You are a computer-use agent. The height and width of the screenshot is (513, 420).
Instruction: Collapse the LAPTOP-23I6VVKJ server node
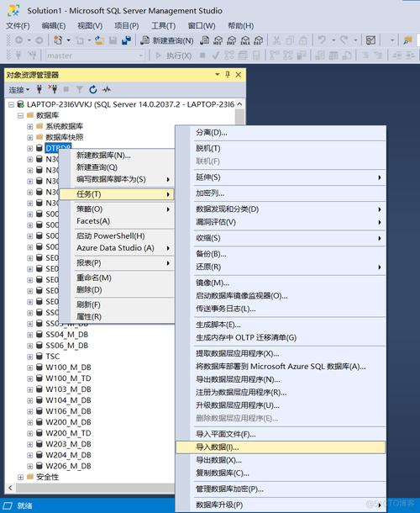pos(11,104)
